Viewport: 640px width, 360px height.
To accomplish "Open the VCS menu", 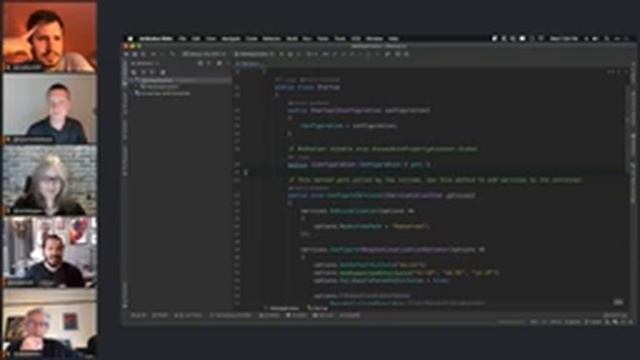I will coord(356,38).
